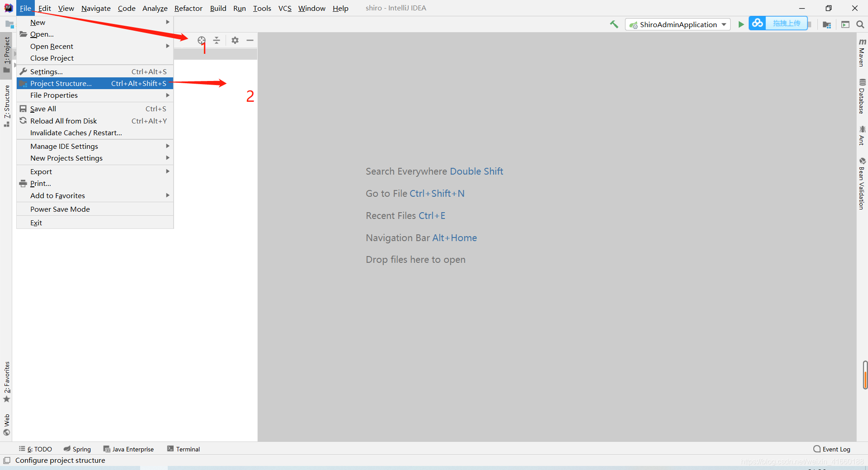Open the Navigate menu

click(96, 8)
